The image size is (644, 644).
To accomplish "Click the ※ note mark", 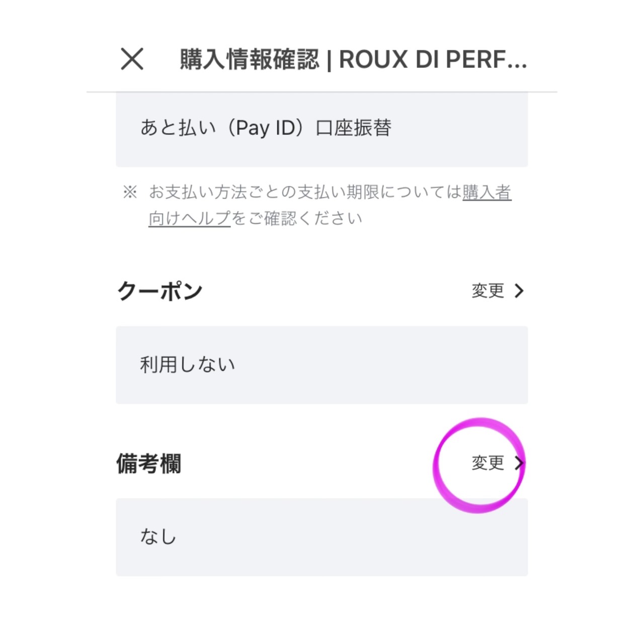I will 130,192.
